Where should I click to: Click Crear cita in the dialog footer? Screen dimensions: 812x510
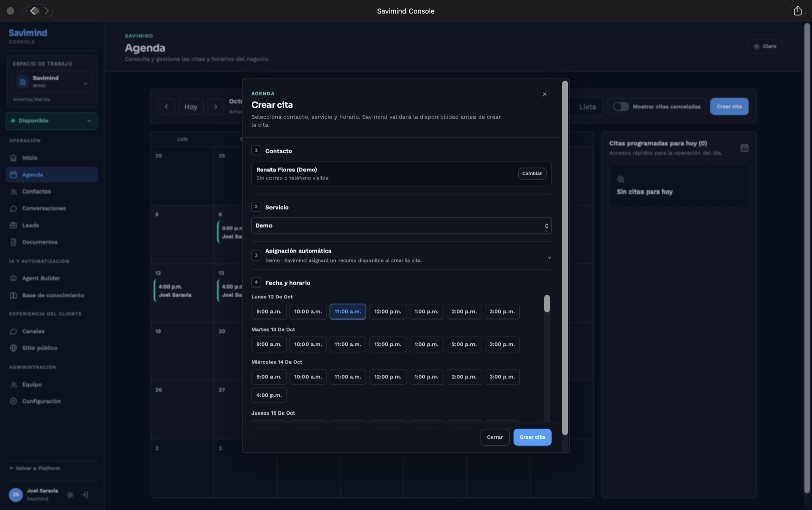point(532,437)
